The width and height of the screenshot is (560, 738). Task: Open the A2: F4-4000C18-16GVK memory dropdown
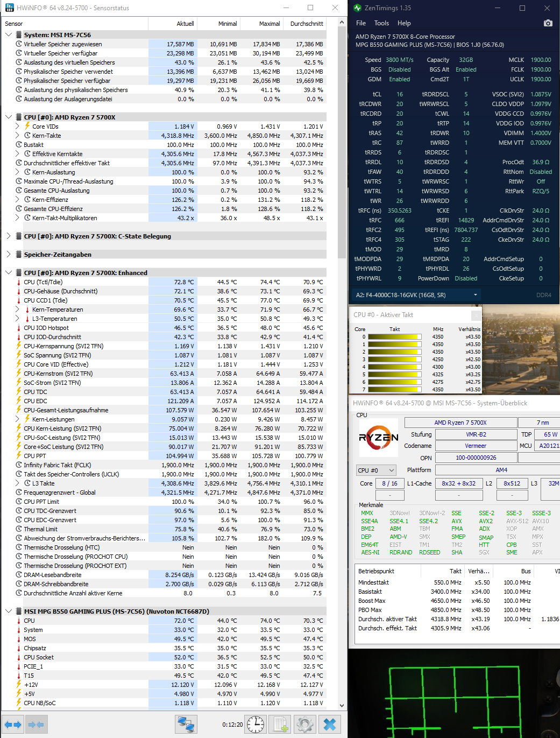pos(475,295)
